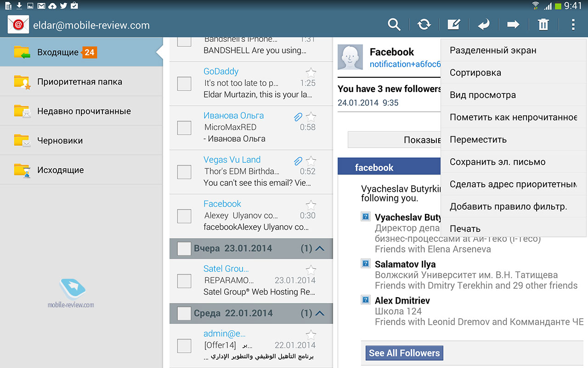Tap notification+a6foc sender address
588x368 pixels.
[x=405, y=64]
